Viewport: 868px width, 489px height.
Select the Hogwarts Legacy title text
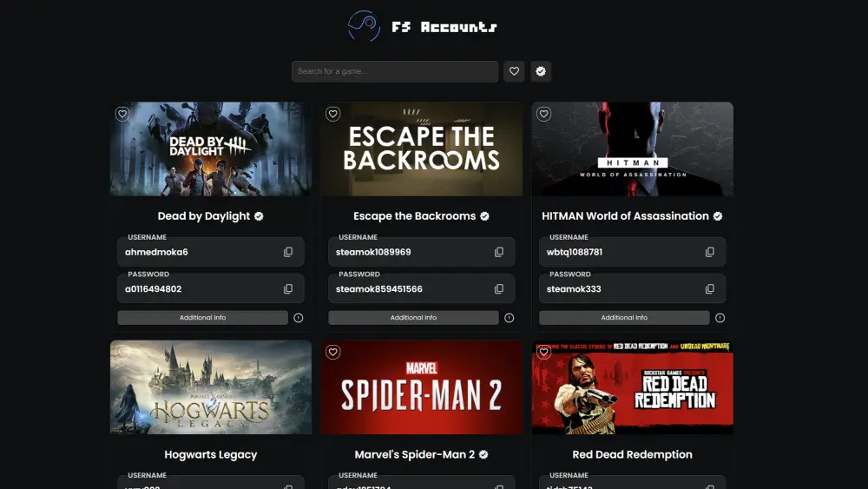(x=211, y=454)
